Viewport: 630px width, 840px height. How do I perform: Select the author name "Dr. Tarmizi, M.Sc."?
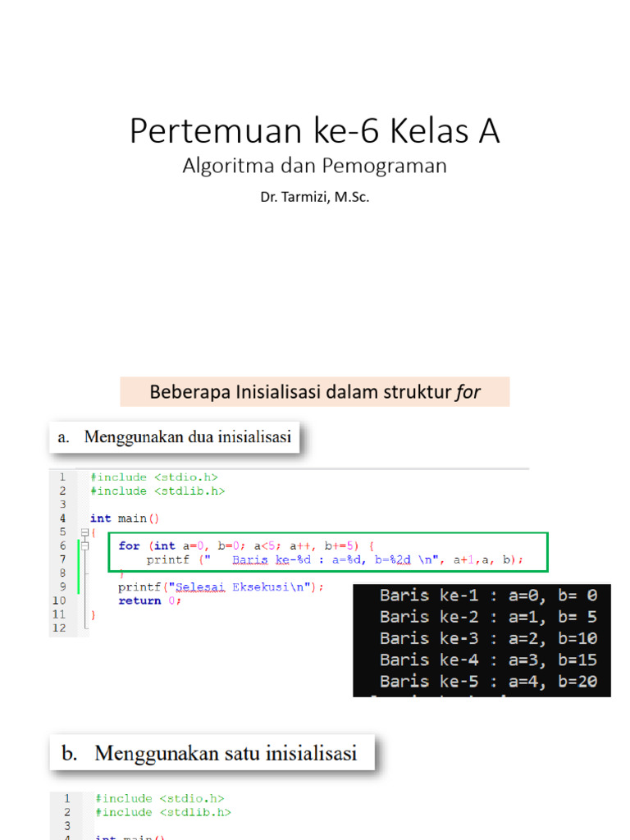tap(315, 197)
